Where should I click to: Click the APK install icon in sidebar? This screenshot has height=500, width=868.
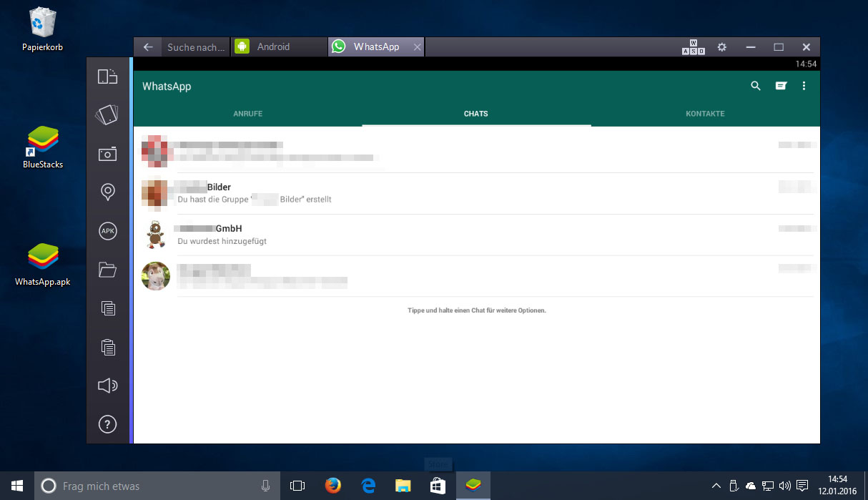coord(107,230)
